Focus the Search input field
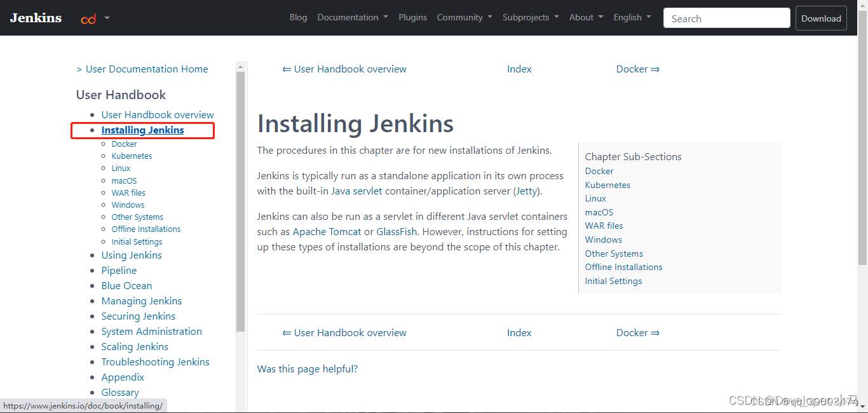 point(727,18)
